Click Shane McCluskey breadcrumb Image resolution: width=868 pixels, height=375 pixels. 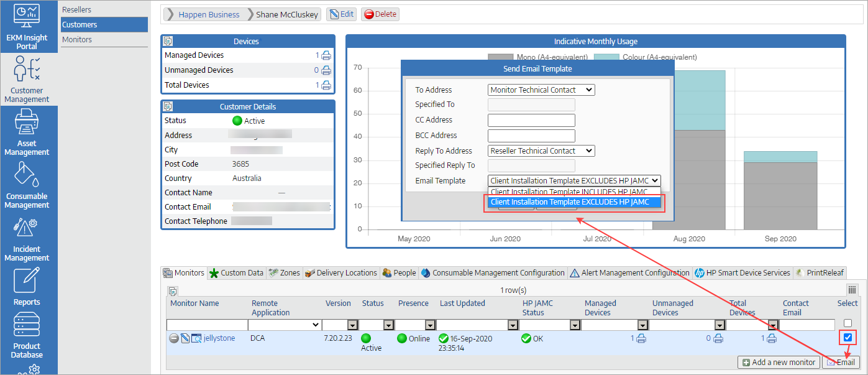(x=286, y=14)
